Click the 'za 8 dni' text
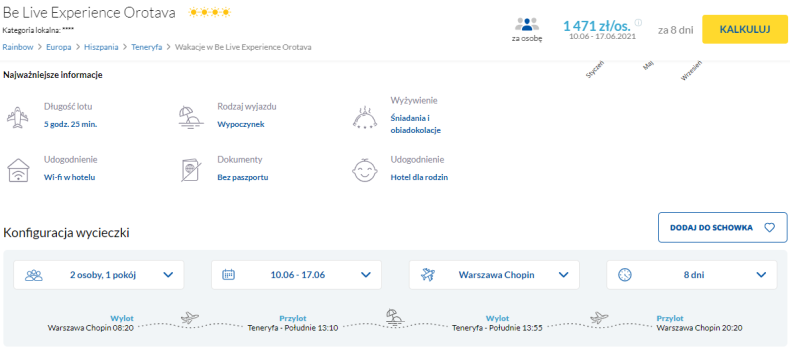790x360 pixels. [675, 30]
